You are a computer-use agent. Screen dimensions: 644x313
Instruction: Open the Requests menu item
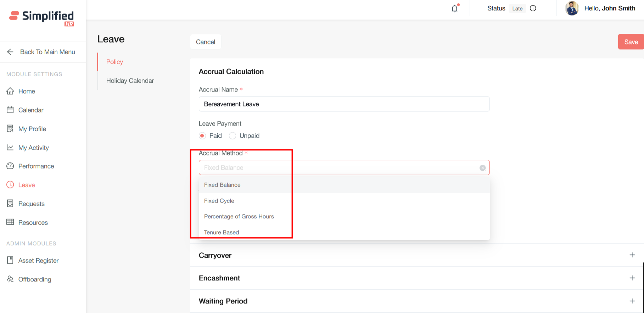coord(31,204)
